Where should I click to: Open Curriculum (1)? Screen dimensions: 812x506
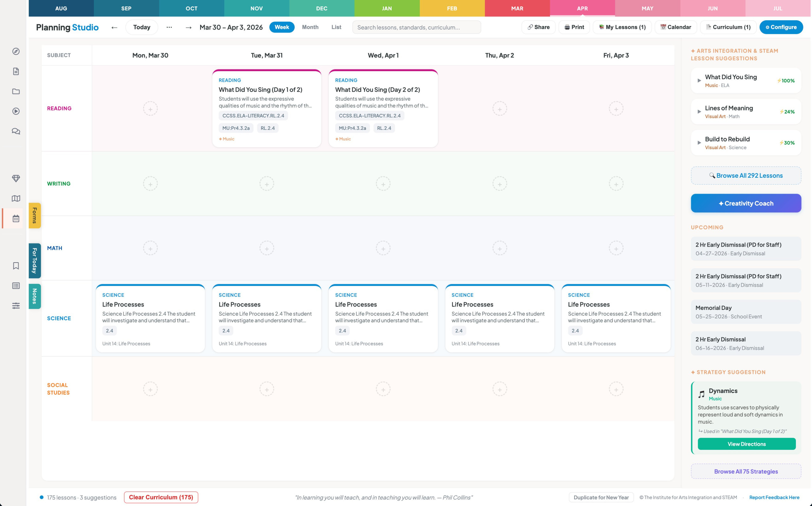pyautogui.click(x=728, y=27)
